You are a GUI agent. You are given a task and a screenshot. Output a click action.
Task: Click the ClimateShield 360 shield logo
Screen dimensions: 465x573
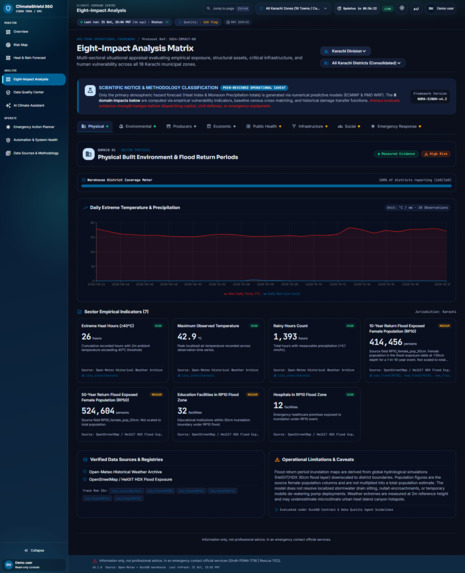coord(8,8)
